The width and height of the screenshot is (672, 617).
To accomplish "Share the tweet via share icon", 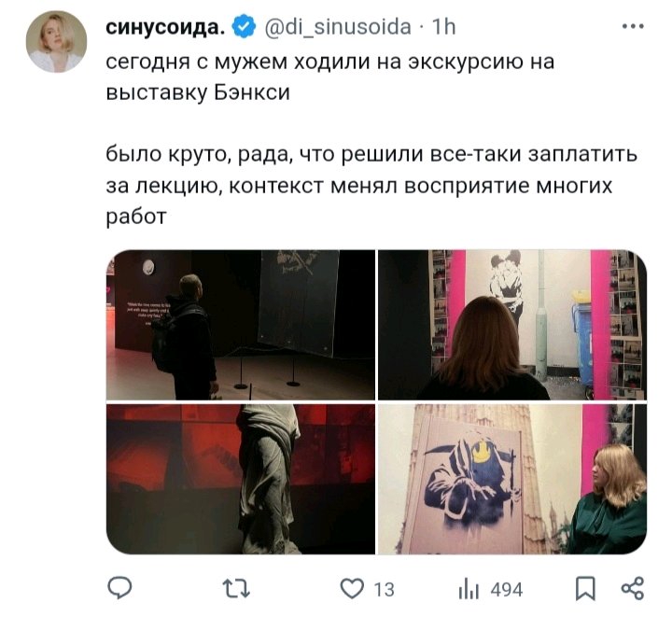I will click(633, 588).
